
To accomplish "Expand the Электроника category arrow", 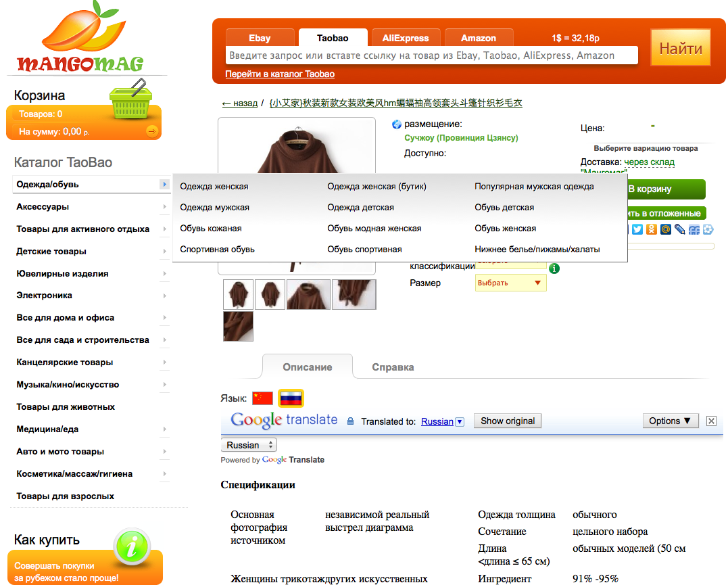I will (x=164, y=296).
